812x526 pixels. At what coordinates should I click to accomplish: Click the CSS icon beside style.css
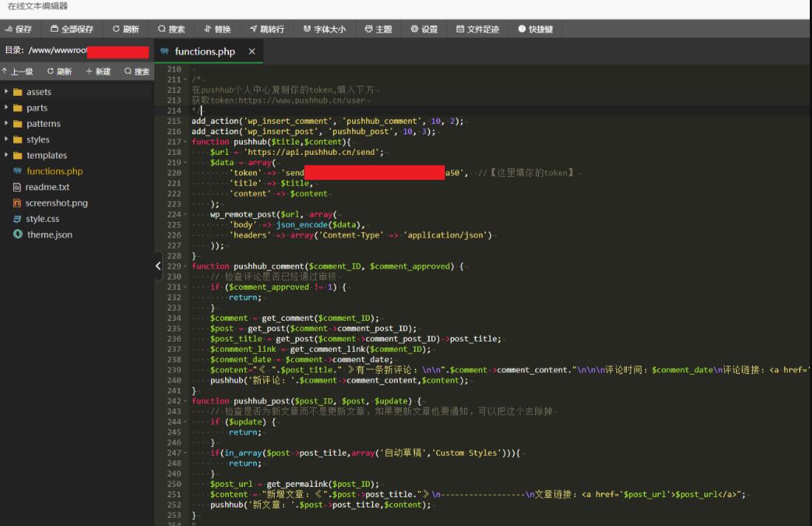click(17, 218)
